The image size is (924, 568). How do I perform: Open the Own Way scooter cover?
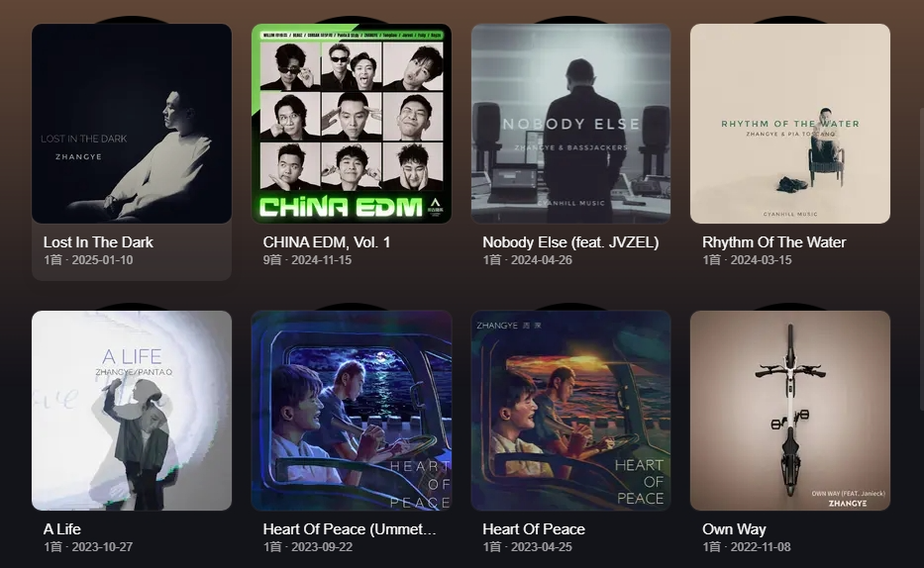point(790,411)
